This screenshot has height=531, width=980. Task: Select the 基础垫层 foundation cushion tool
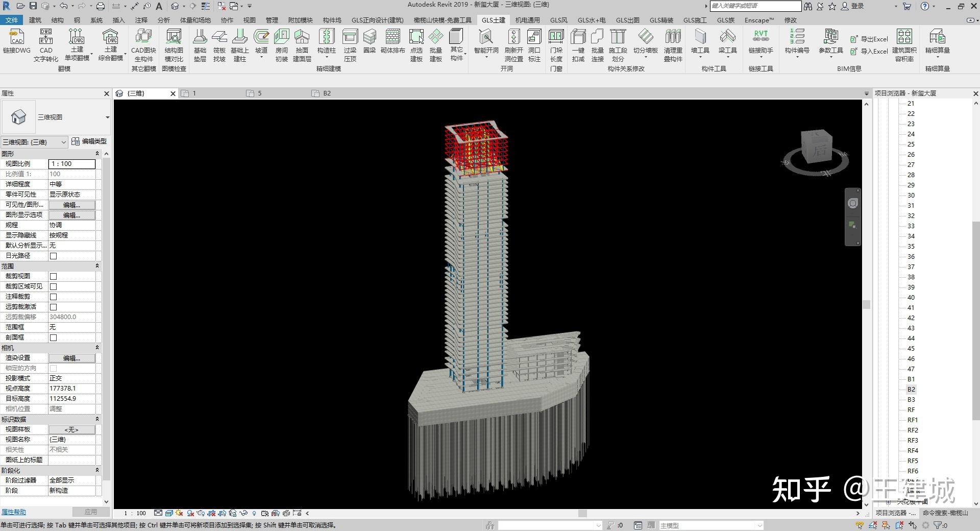pos(200,45)
